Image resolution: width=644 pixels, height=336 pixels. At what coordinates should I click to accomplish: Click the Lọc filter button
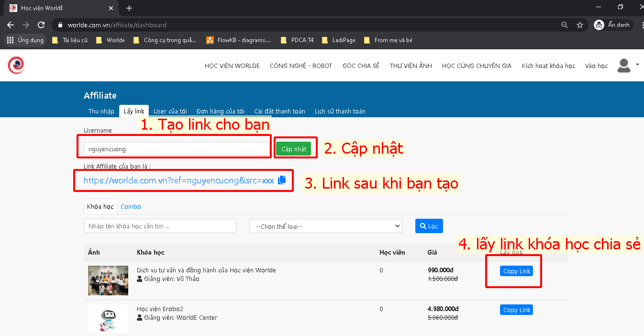point(429,226)
